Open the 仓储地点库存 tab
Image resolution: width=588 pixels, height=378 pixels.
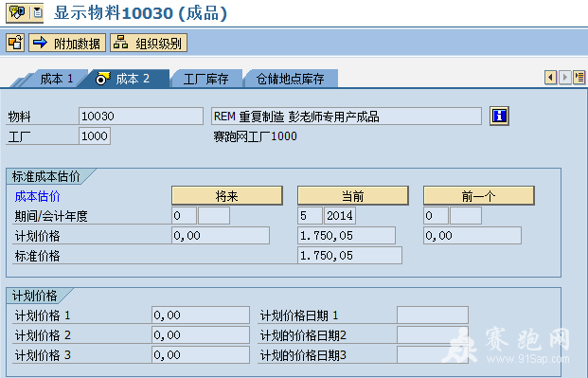pyautogui.click(x=291, y=79)
